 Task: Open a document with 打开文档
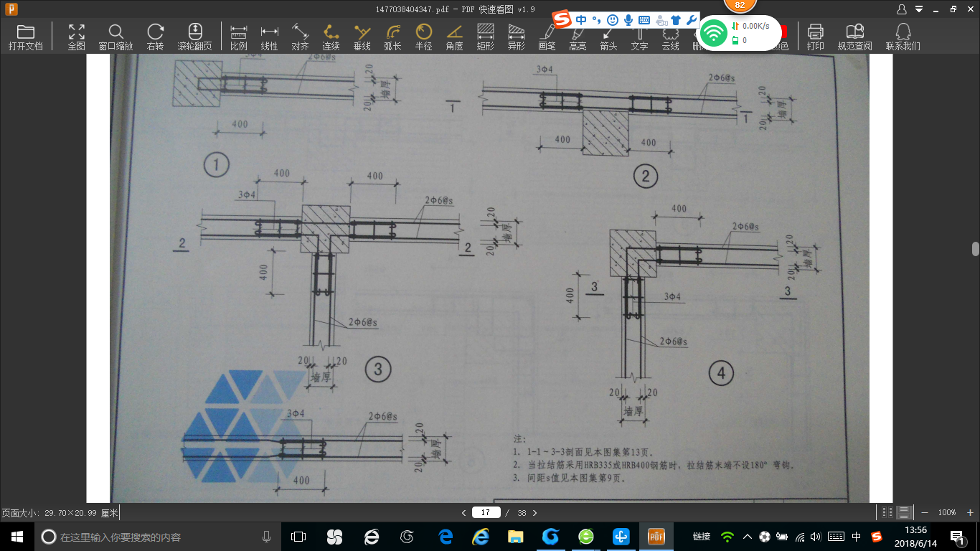coord(26,37)
